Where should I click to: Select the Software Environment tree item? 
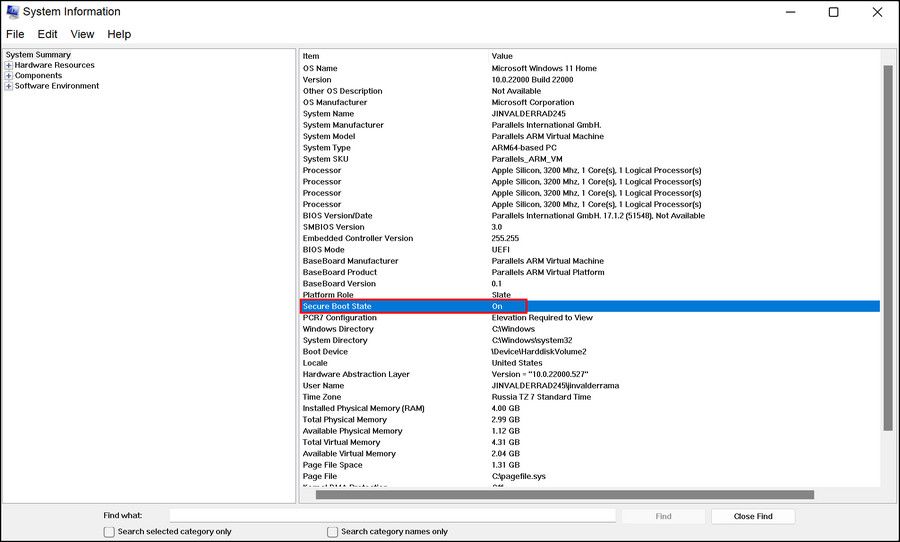pos(57,86)
